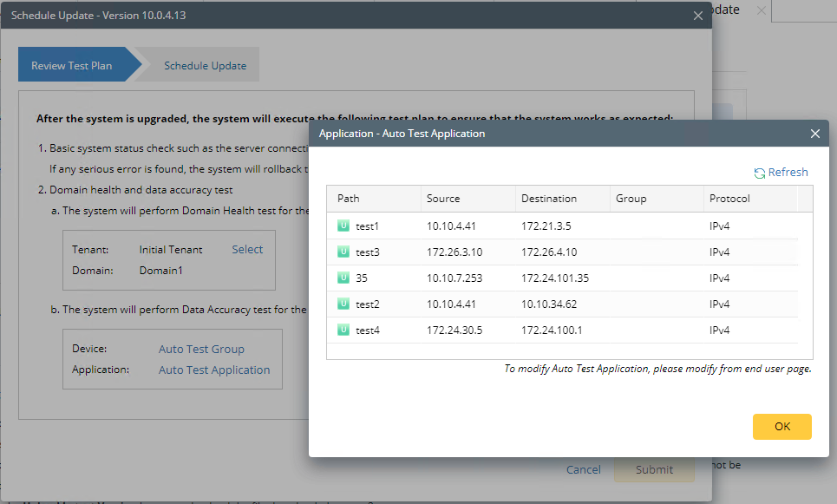Click the test1 path status icon

(343, 226)
